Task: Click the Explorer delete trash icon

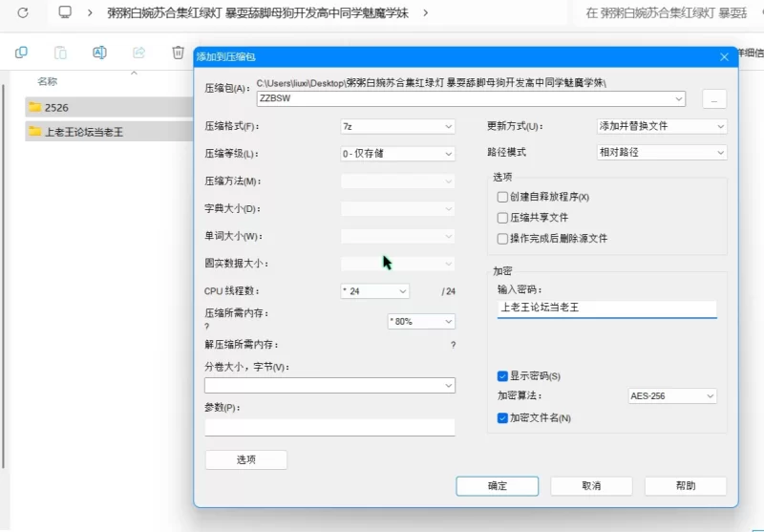Action: point(178,53)
